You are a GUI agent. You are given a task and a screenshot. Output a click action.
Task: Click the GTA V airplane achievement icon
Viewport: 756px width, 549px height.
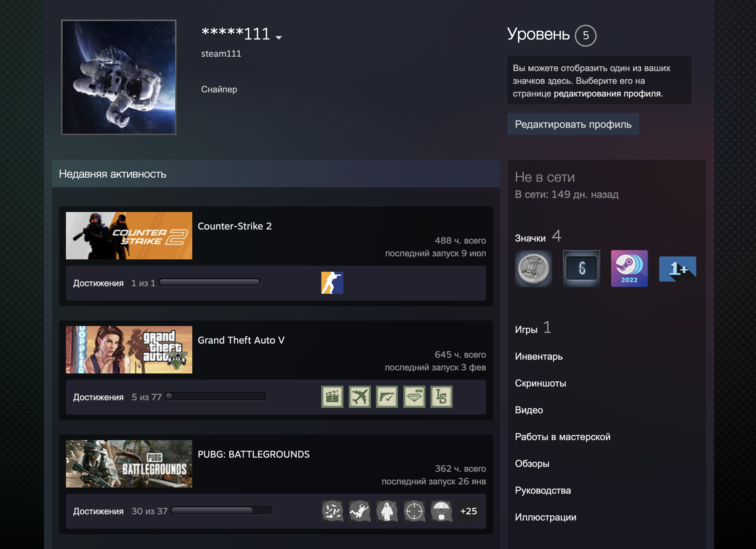[359, 397]
